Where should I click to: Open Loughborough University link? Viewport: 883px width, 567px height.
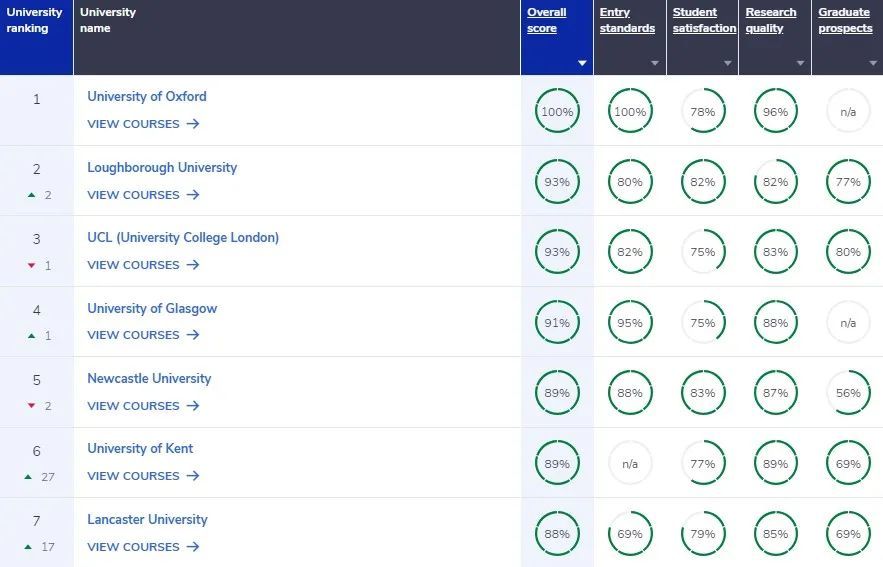(x=162, y=167)
